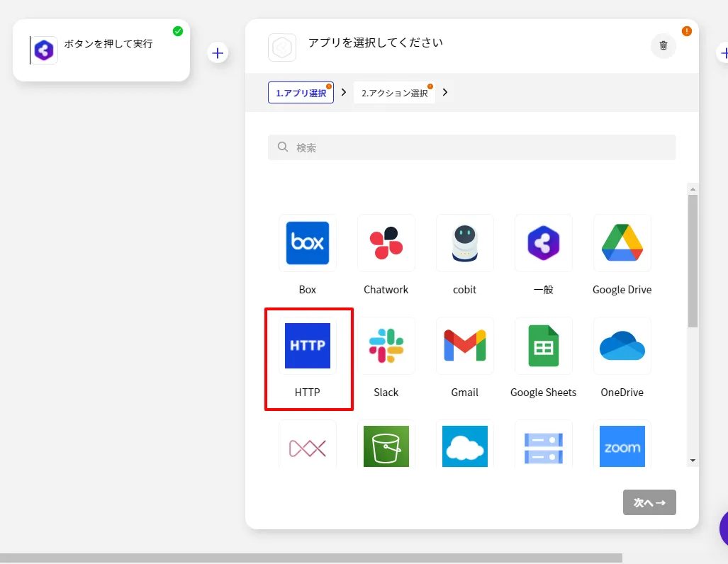Click the trash delete icon
Screen dimensions: 728x564
(663, 45)
